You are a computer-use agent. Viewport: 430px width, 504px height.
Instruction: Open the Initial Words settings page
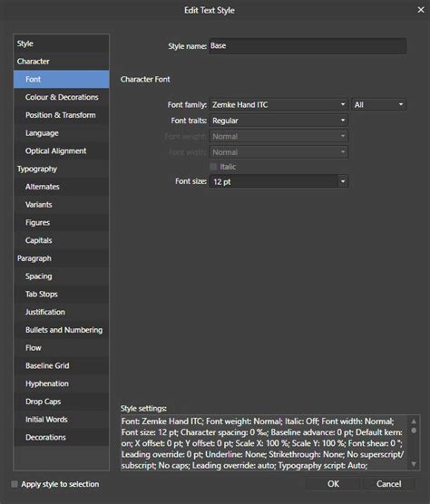tap(61, 420)
